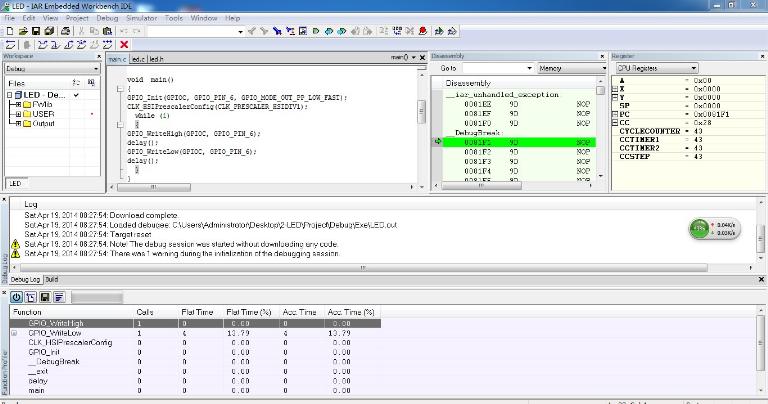Click the editor horizontal scrollbar thumb
The image size is (768, 404).
(153, 187)
